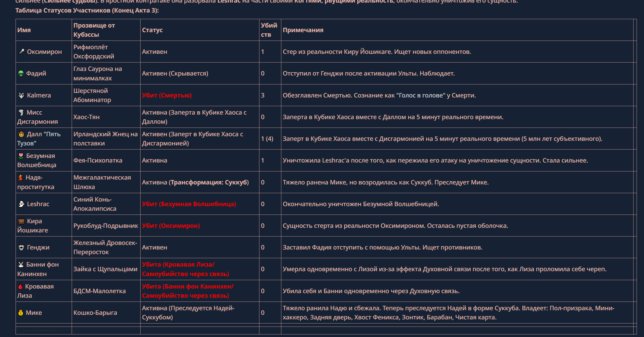
Task: Select nickname 'Железный Дровосек-Переросток'
Action: point(105,247)
